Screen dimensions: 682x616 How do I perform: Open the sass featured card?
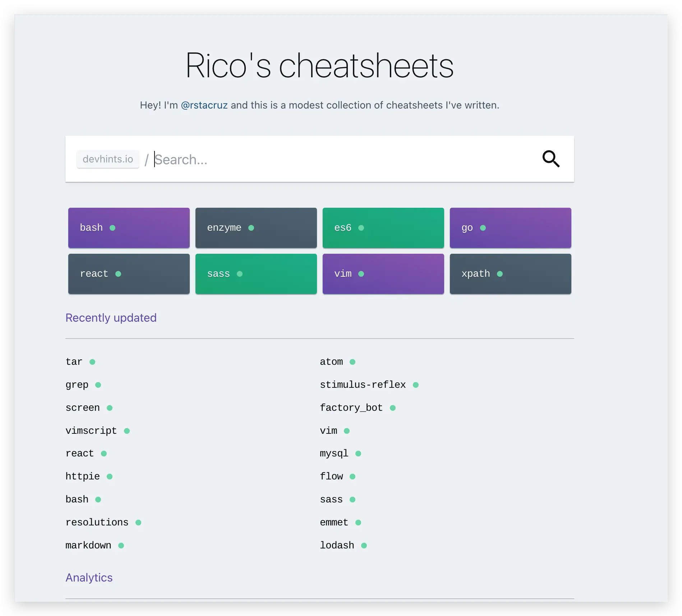[x=256, y=274]
